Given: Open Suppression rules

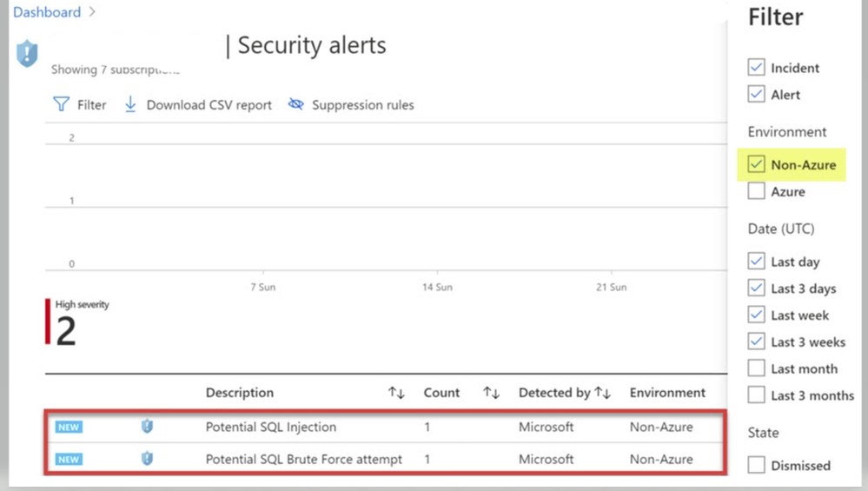Looking at the screenshot, I should (x=351, y=104).
